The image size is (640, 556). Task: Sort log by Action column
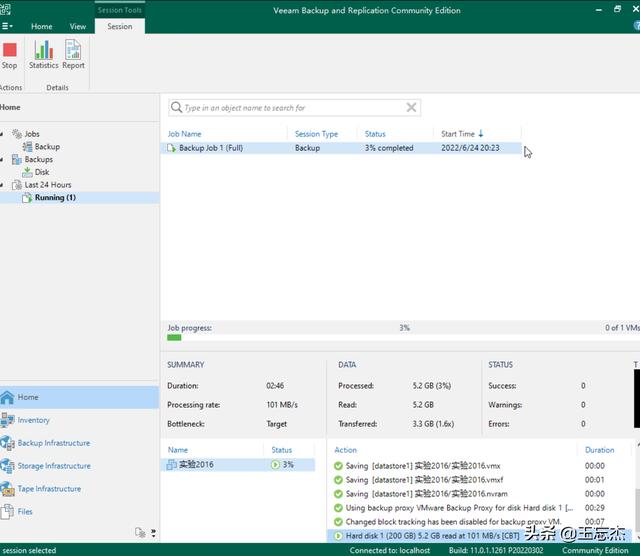[345, 450]
